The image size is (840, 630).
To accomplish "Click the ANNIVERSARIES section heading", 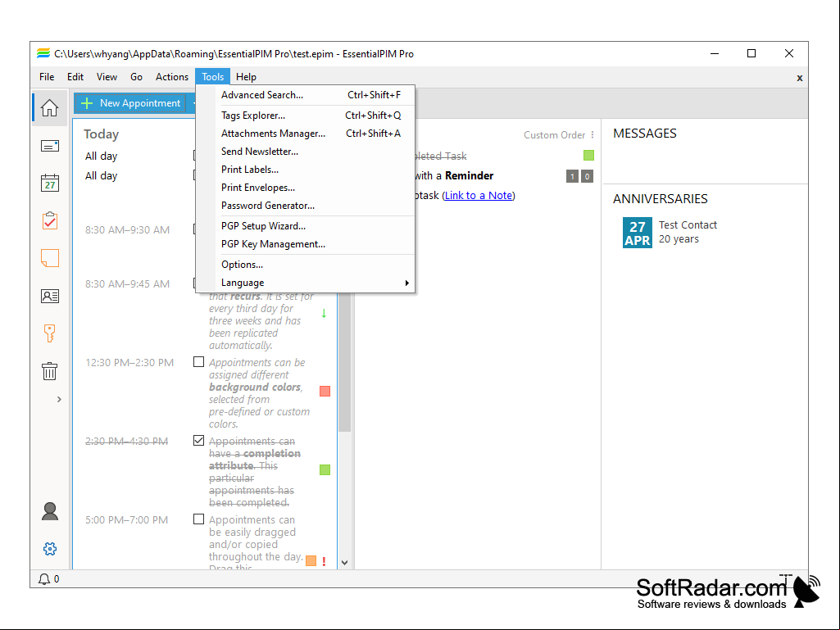I will [x=660, y=199].
